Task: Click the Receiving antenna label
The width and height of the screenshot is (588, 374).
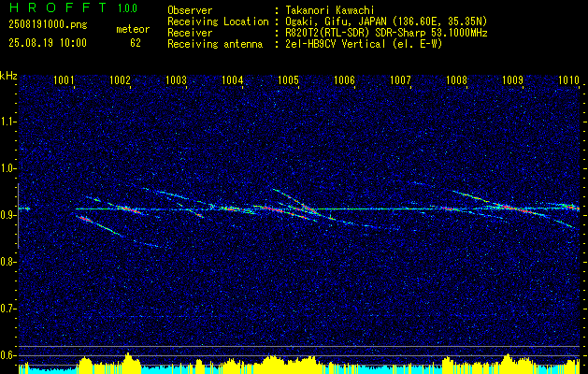Action: [x=215, y=44]
